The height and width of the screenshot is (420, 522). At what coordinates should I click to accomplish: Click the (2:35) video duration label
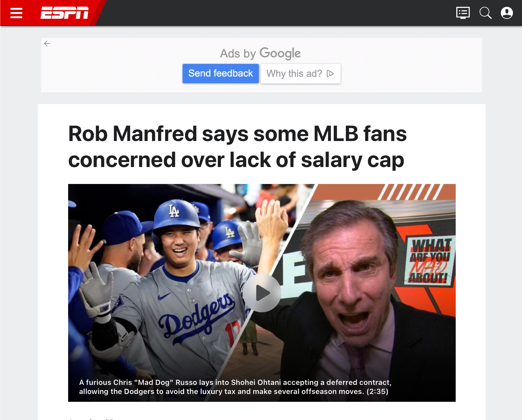[x=377, y=392]
